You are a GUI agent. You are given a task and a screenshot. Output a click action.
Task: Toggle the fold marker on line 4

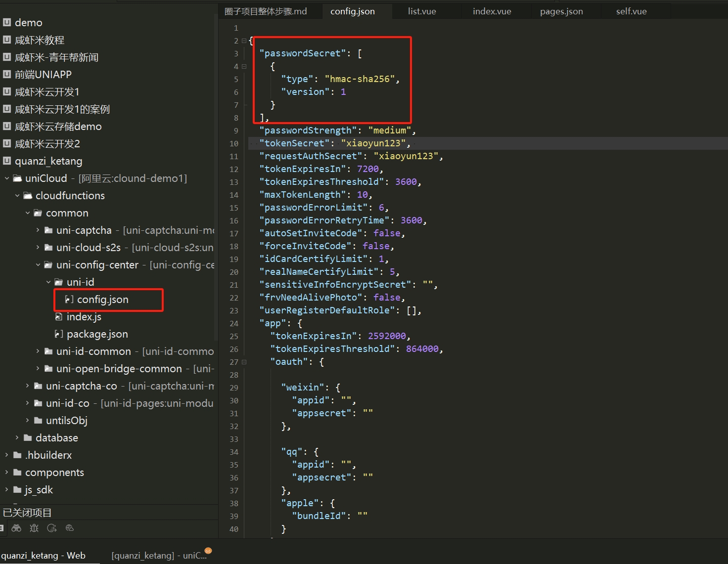pos(244,66)
